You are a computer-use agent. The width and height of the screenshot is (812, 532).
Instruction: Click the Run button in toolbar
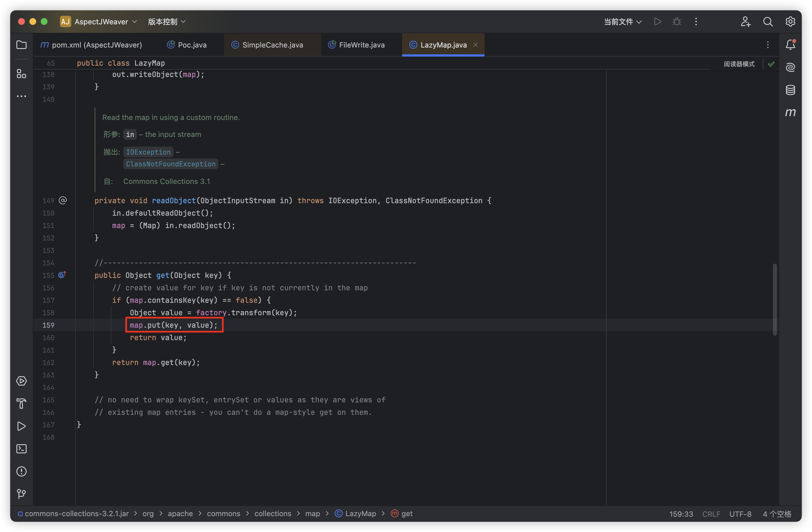pos(657,22)
